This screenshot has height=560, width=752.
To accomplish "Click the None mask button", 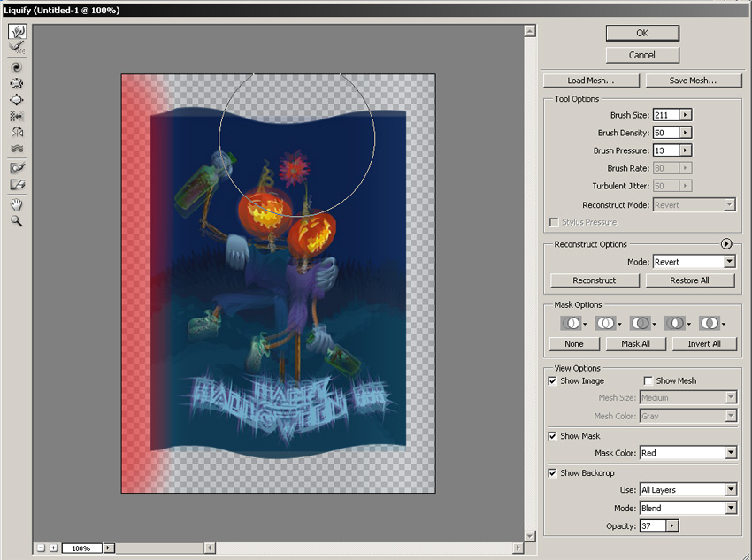I will point(574,344).
